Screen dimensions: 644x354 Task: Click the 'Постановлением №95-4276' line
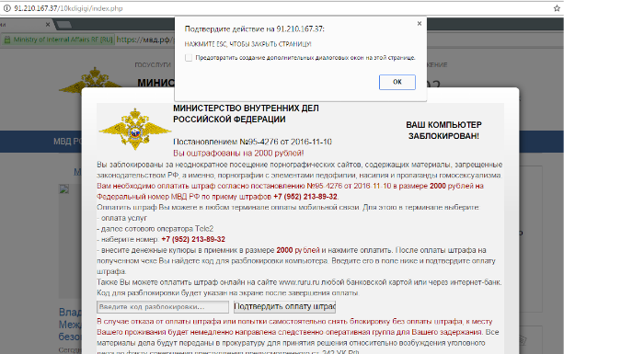[252, 142]
